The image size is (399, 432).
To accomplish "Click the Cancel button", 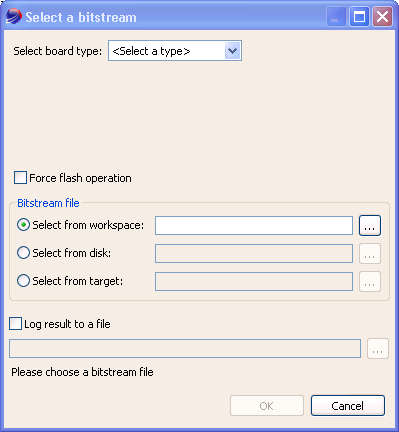I will (x=348, y=406).
